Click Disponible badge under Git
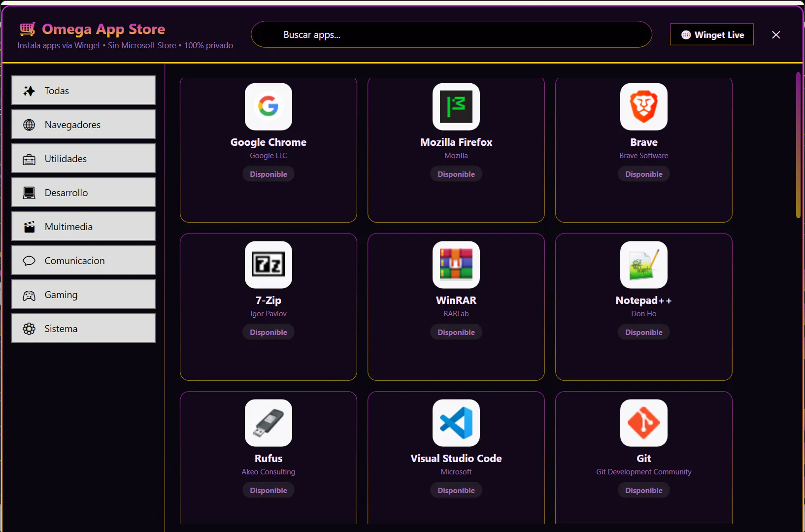 pyautogui.click(x=644, y=490)
